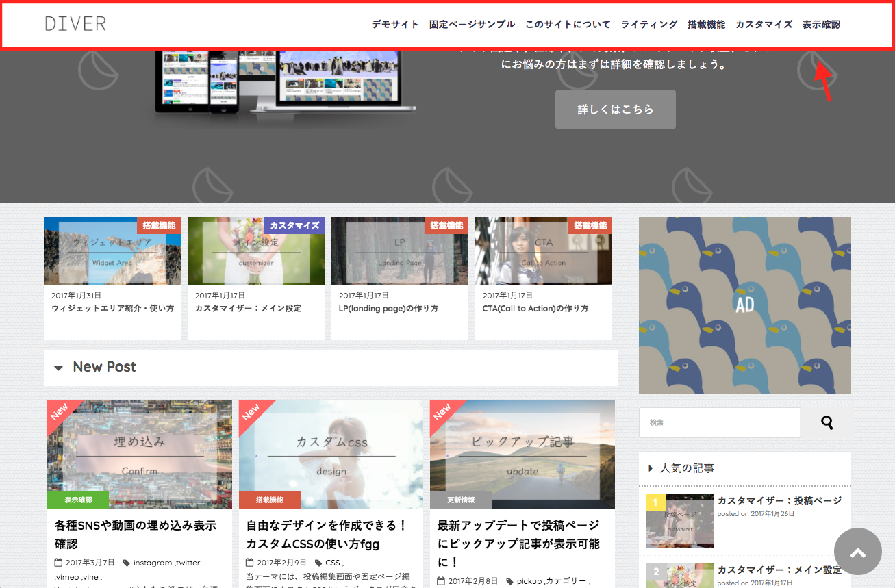The height and width of the screenshot is (588, 895).
Task: Open the このサイトについて menu item
Action: point(568,25)
